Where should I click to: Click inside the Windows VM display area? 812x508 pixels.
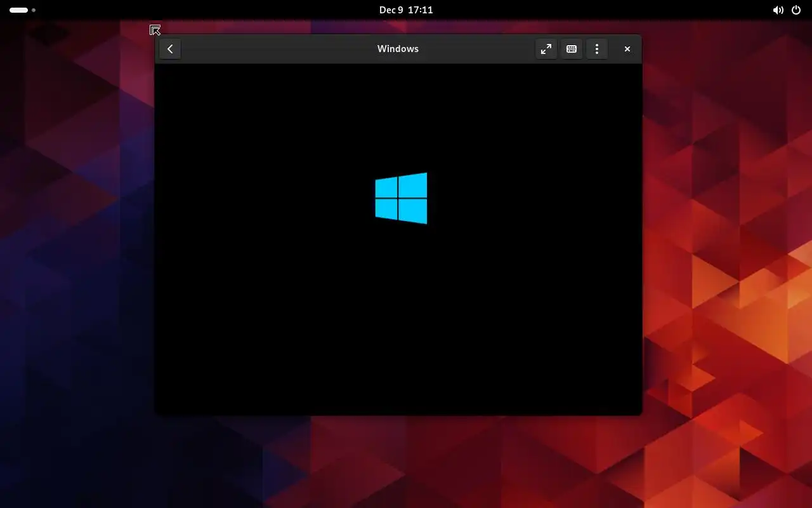coord(398,239)
